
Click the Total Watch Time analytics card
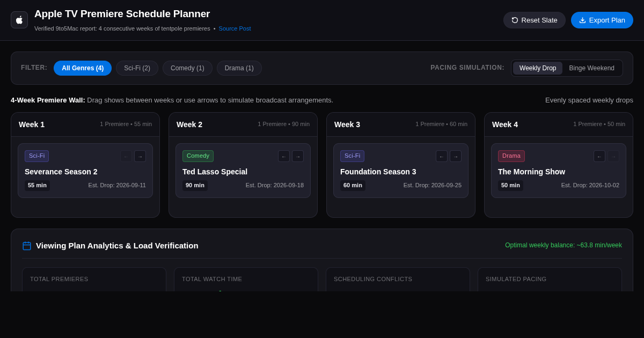coord(246,279)
